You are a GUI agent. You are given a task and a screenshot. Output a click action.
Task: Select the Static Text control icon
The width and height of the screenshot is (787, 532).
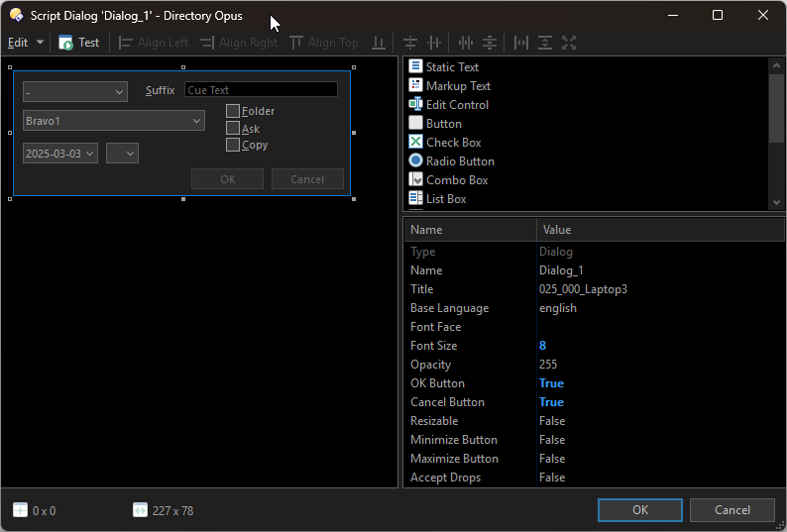[x=415, y=66]
